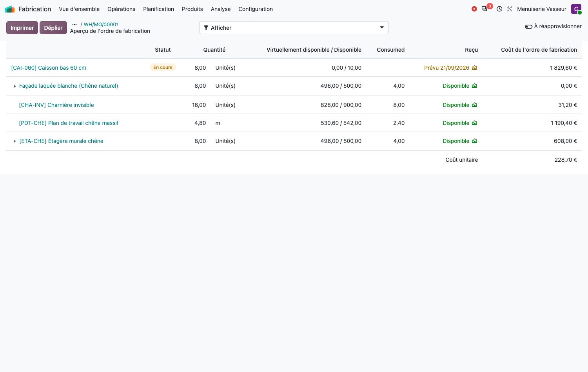Open the activities clock icon
This screenshot has width=588, height=372.
coord(499,9)
